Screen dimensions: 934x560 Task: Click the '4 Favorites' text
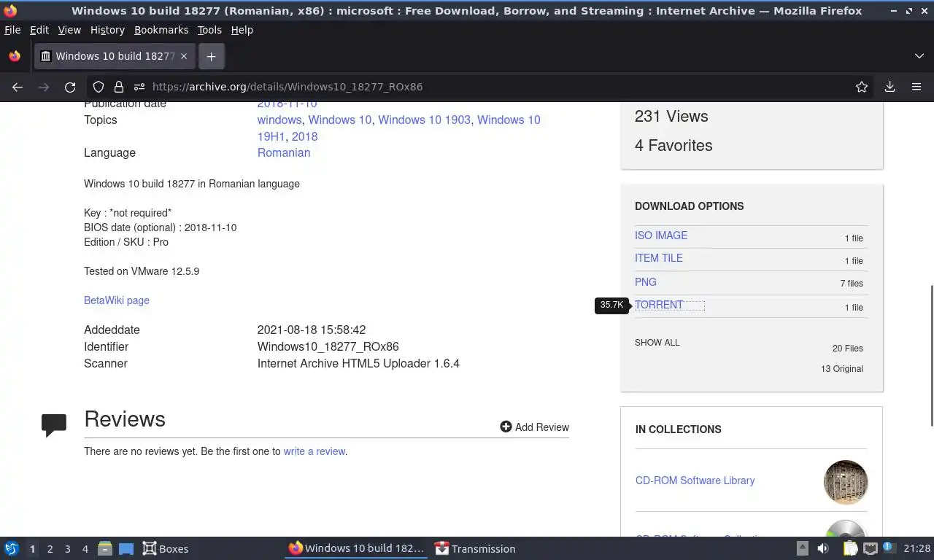674,145
